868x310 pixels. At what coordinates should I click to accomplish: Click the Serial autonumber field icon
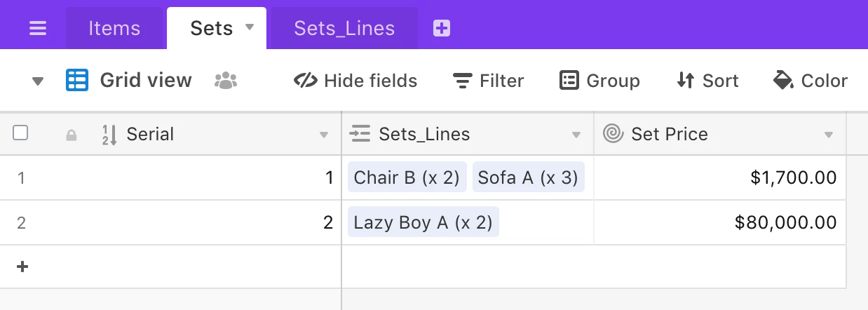click(110, 135)
